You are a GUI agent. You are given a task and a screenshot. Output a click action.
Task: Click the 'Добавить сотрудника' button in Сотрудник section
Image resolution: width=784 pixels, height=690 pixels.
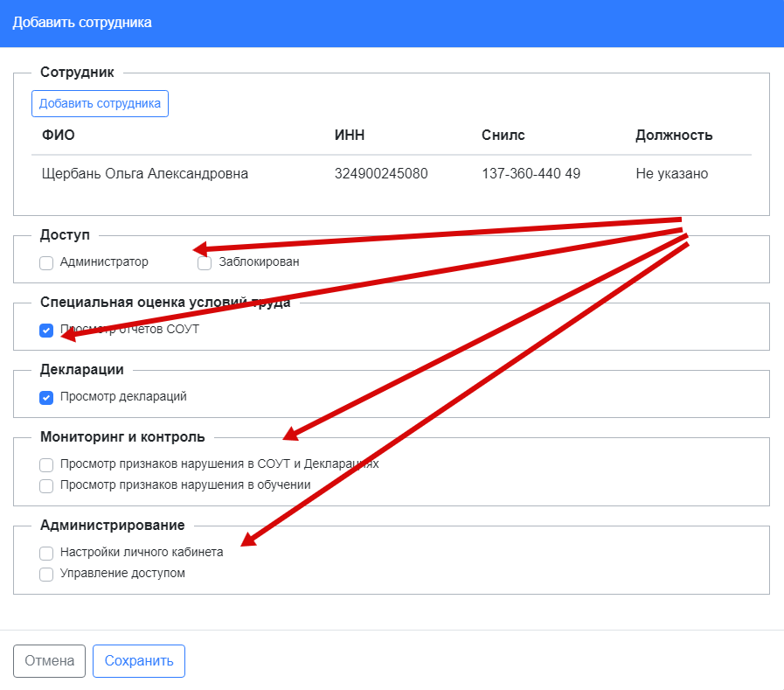(x=100, y=103)
